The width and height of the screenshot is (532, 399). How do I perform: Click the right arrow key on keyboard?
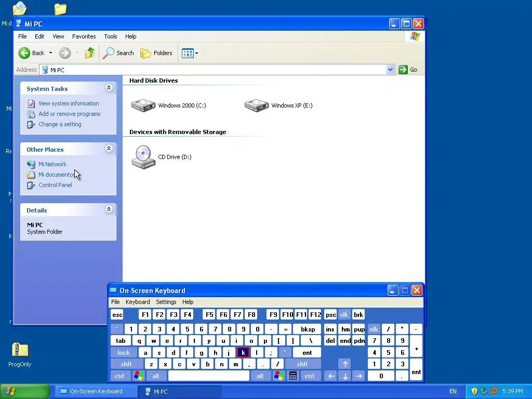click(x=359, y=376)
